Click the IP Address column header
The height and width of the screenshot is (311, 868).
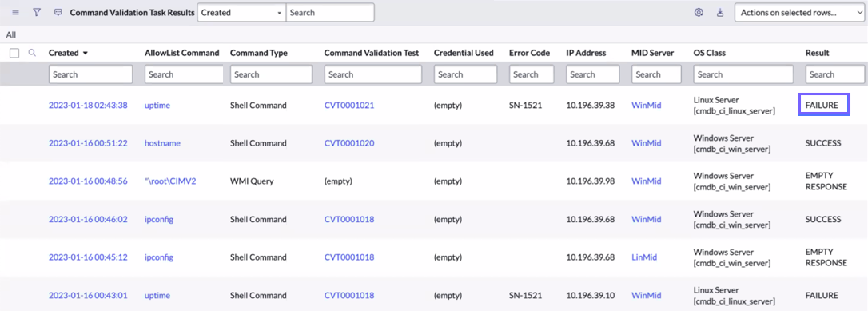pos(586,53)
